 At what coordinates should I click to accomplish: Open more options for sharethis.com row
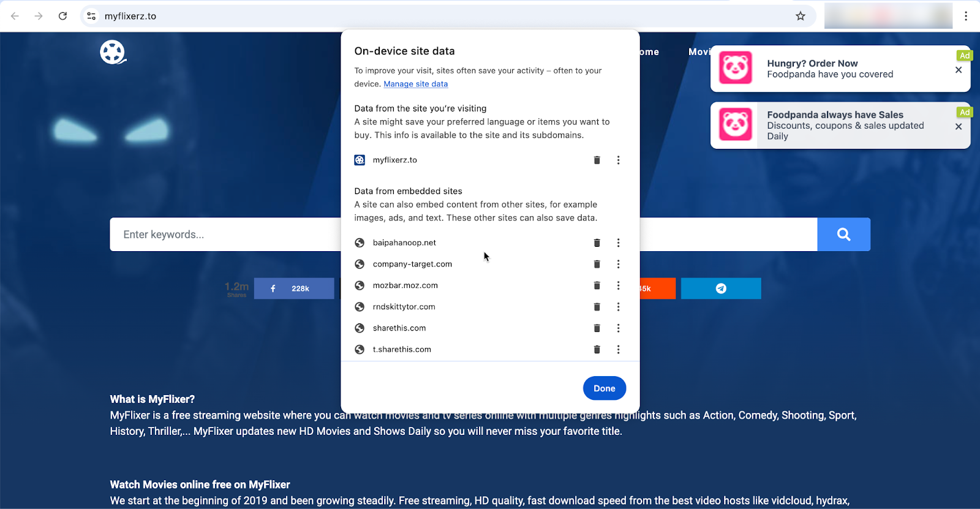coord(618,328)
